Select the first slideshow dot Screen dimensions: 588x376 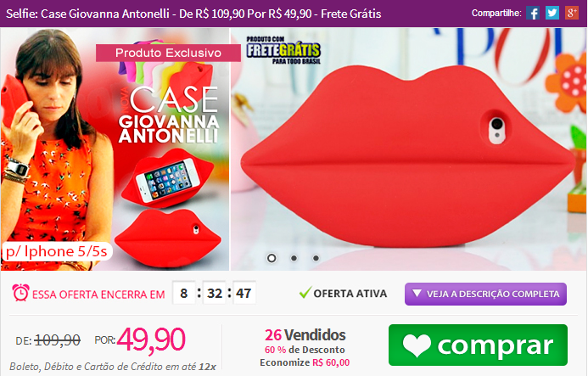pyautogui.click(x=272, y=258)
